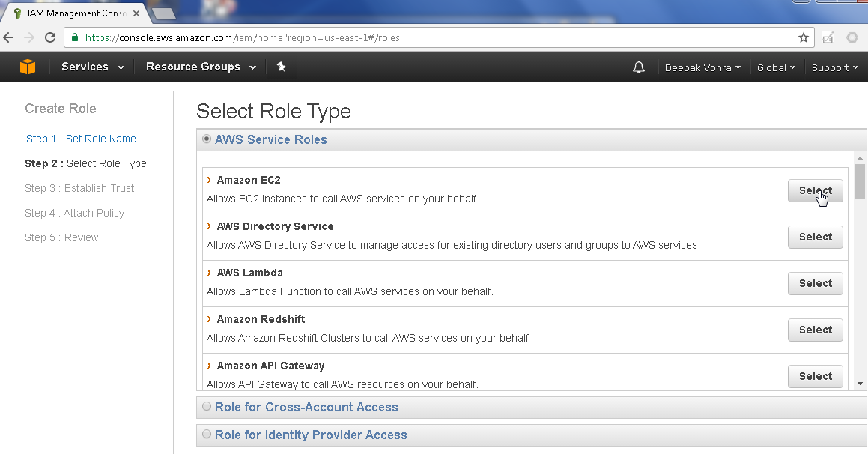Click the Role for Cross-Account Access heading
This screenshot has width=868, height=454.
coord(306,407)
